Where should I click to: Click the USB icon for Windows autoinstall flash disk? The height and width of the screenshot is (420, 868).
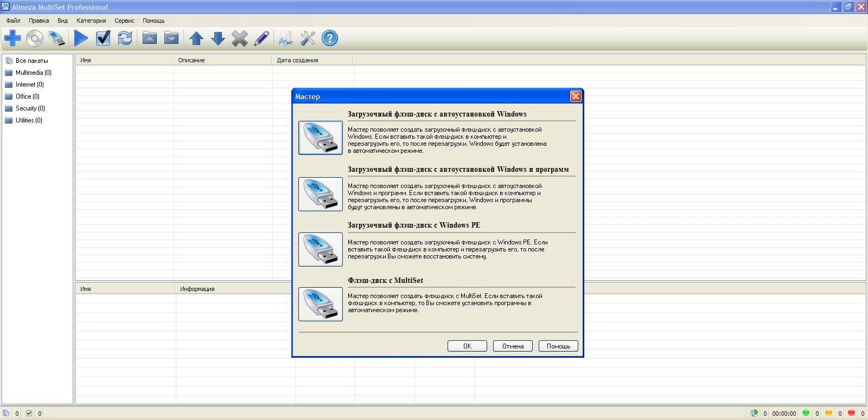point(321,138)
